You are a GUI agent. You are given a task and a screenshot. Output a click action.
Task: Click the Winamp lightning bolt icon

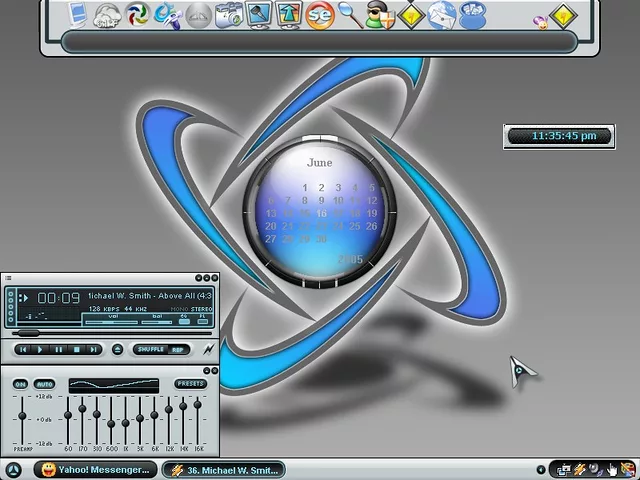click(x=208, y=349)
